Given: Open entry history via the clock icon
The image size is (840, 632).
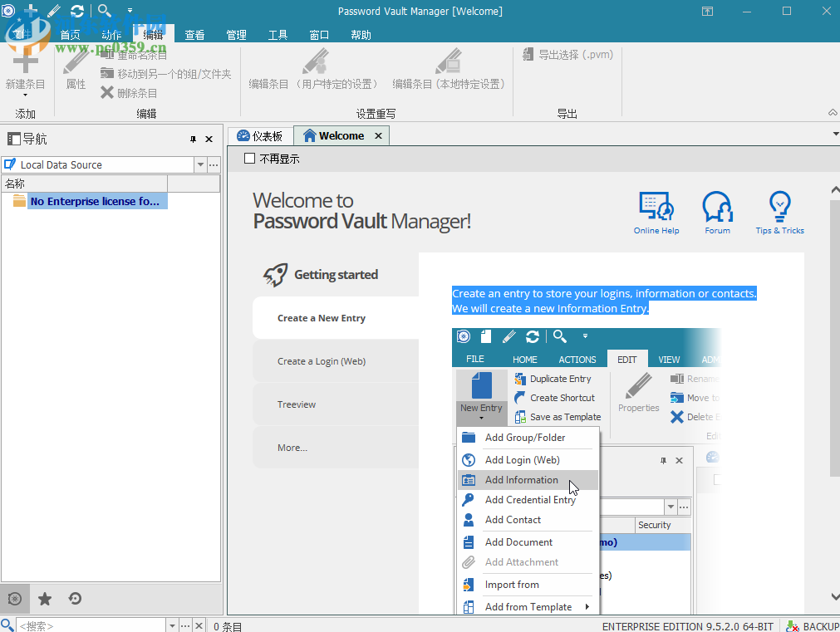Looking at the screenshot, I should (74, 598).
